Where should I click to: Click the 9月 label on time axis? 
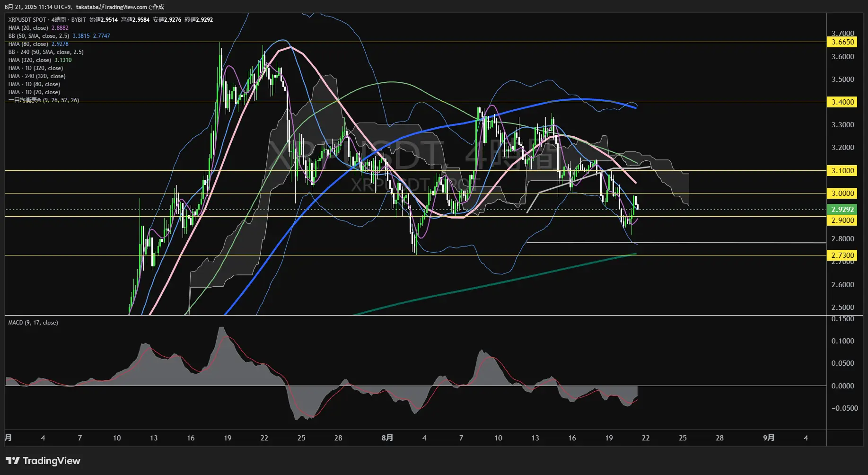[769, 438]
